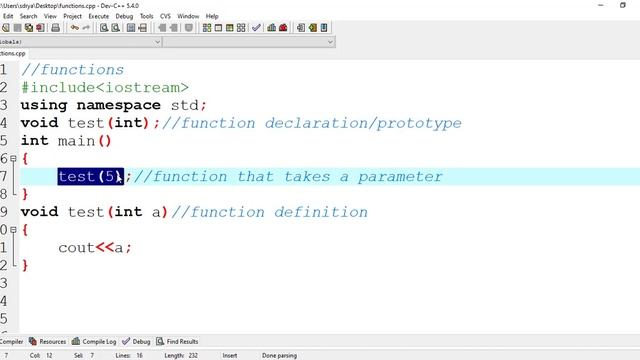Viewport: 640px width, 360px height.
Task: Click the Undo toolbar icon
Action: click(74, 28)
